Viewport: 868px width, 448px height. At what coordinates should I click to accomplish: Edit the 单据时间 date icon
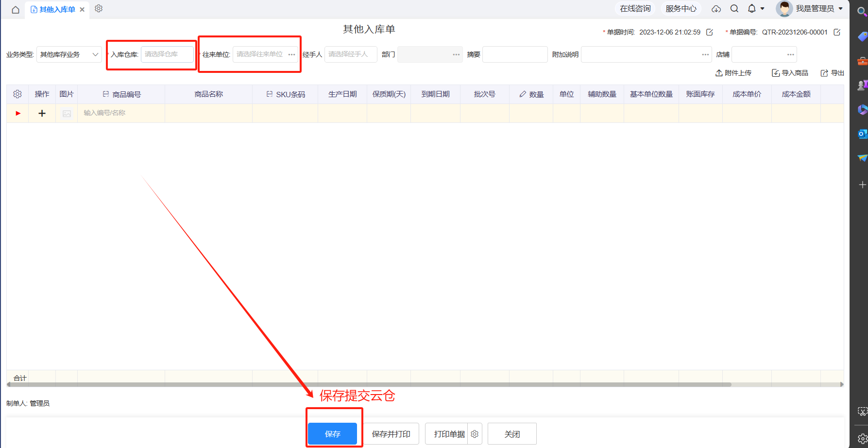710,32
